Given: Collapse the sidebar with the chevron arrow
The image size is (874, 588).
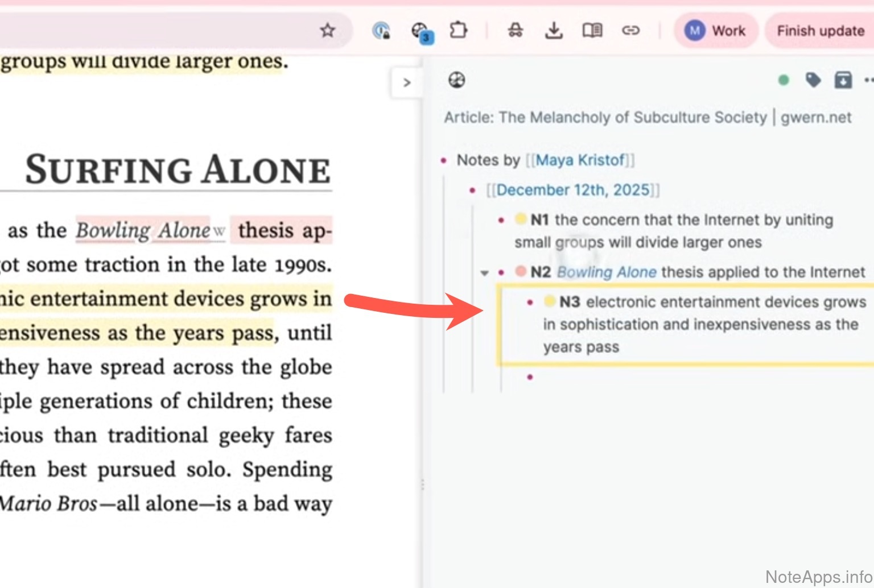Looking at the screenshot, I should [406, 83].
